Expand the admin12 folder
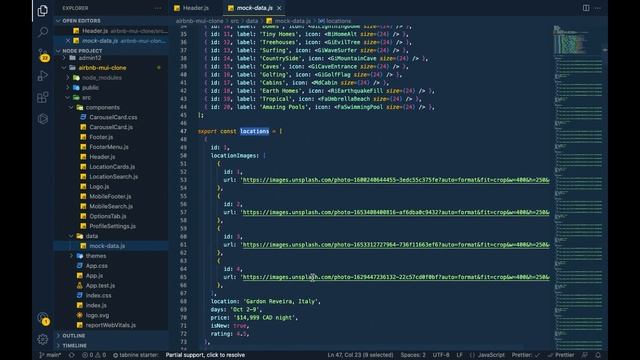Image resolution: width=640 pixels, height=360 pixels. click(x=90, y=58)
